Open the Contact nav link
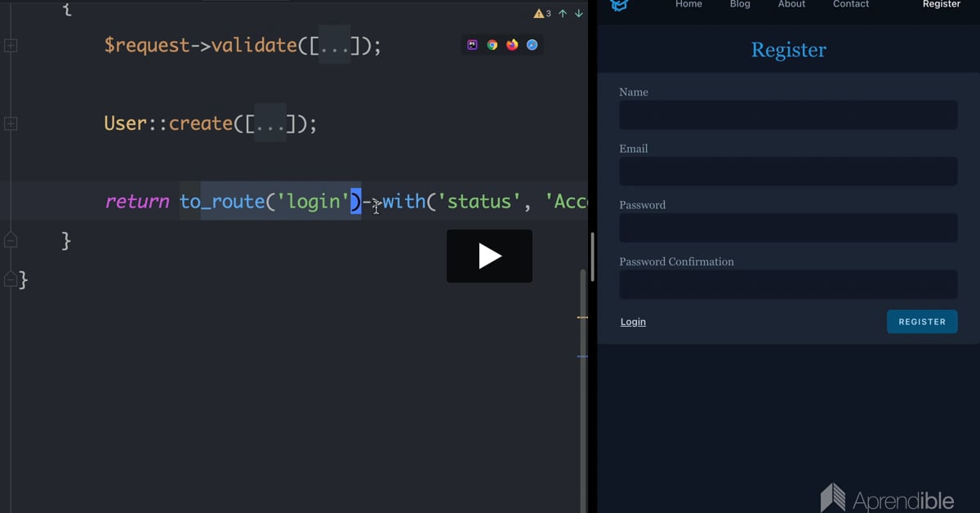This screenshot has width=980, height=513. pos(851,4)
